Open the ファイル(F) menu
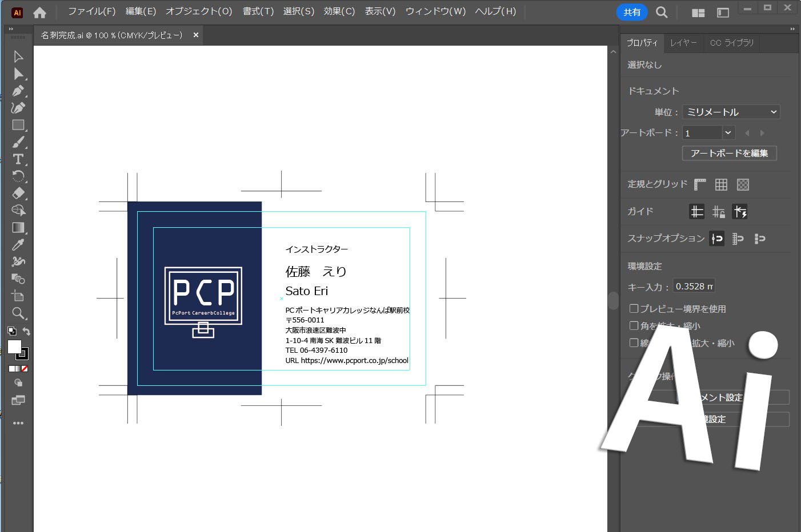This screenshot has width=801, height=532. [91, 11]
